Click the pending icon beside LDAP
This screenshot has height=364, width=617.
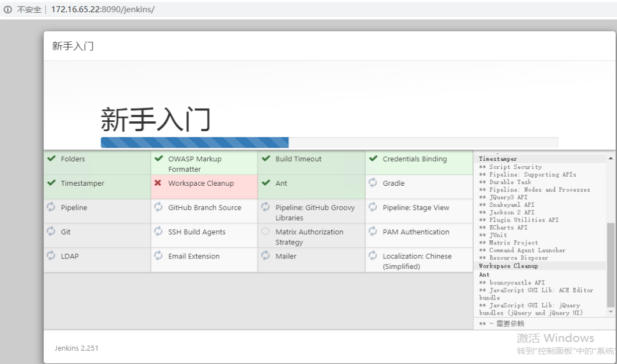pos(50,255)
